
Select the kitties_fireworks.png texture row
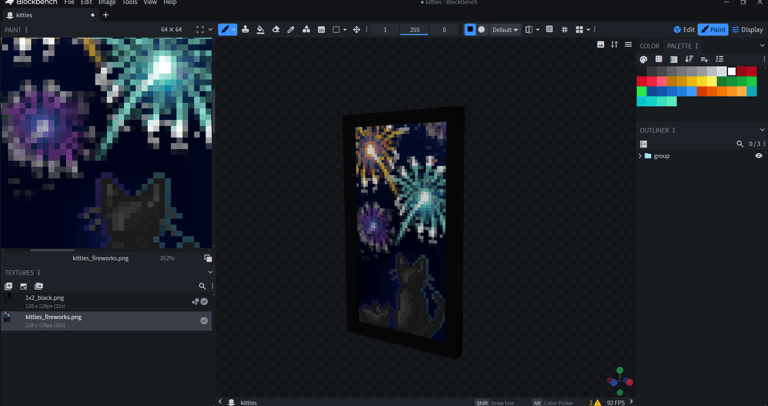click(x=106, y=321)
